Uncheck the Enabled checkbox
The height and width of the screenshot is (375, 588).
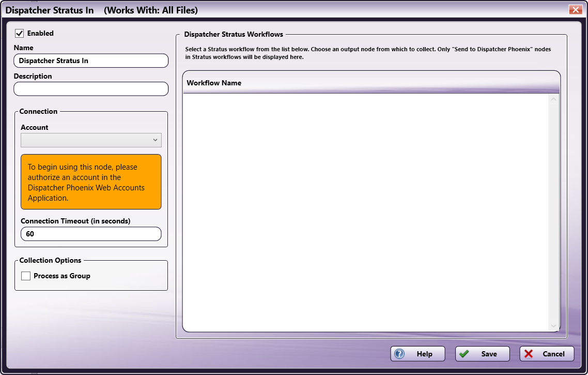click(x=20, y=34)
